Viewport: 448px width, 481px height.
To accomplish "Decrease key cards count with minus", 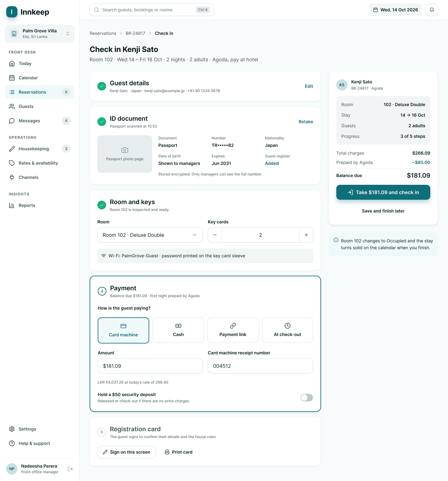I will [215, 235].
